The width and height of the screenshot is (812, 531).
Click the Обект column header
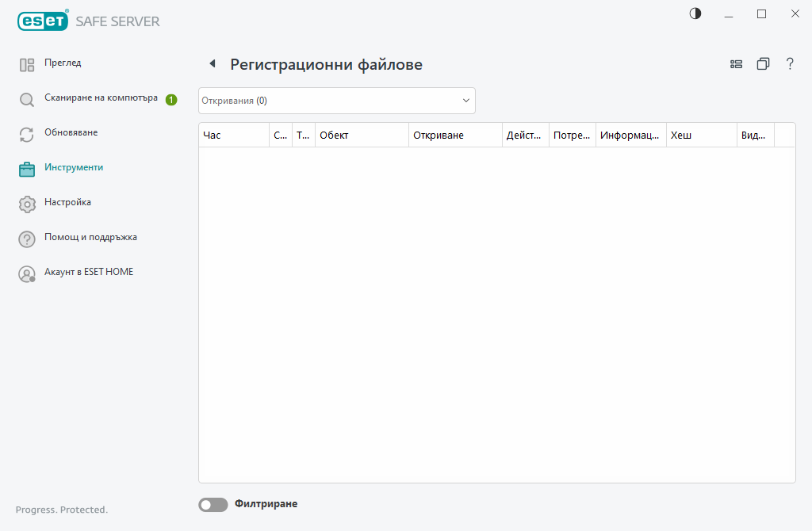(x=361, y=136)
